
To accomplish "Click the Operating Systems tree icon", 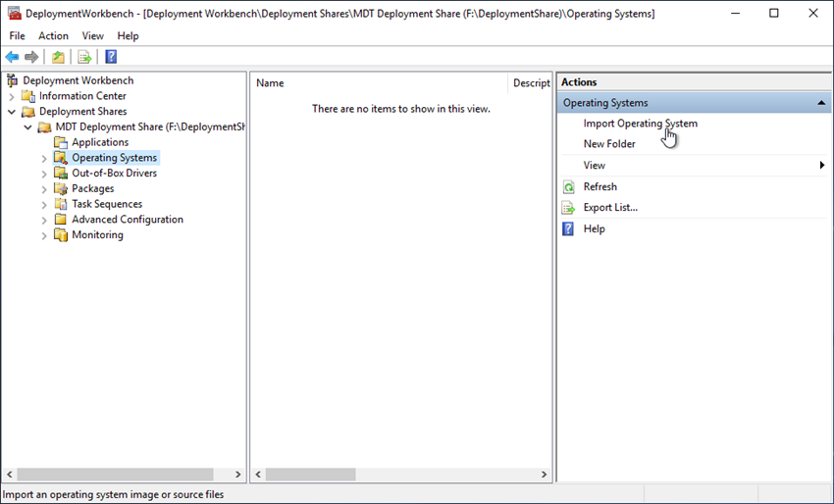I will (x=61, y=158).
